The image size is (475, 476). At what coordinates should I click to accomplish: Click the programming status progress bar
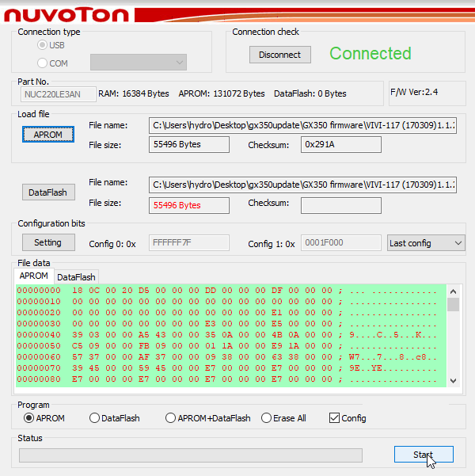point(190,455)
